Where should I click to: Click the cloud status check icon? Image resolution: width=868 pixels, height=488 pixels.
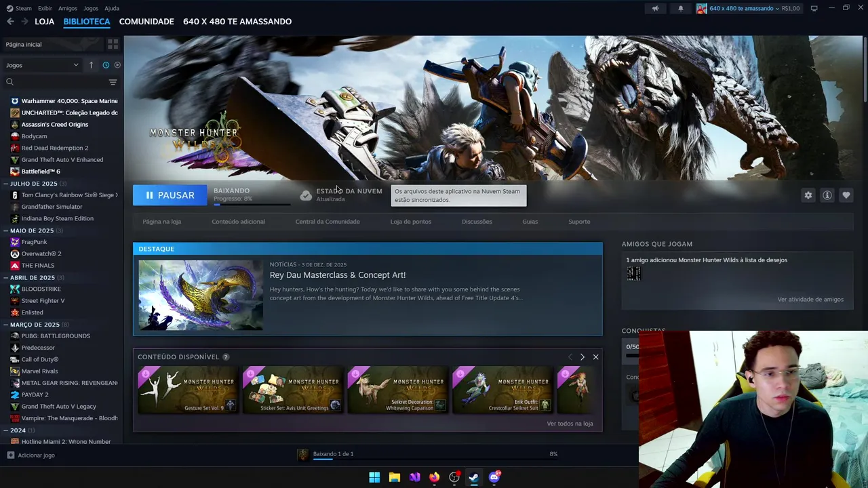306,195
